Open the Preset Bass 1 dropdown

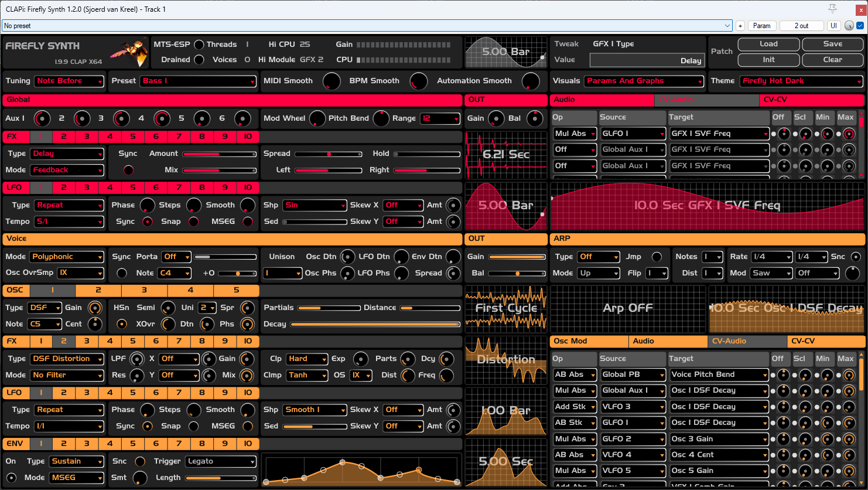(198, 81)
